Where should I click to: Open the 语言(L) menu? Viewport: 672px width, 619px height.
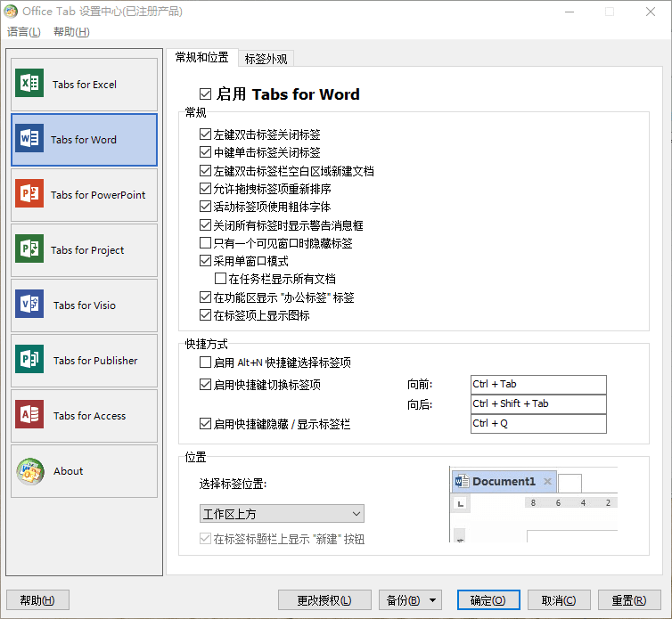(x=23, y=32)
